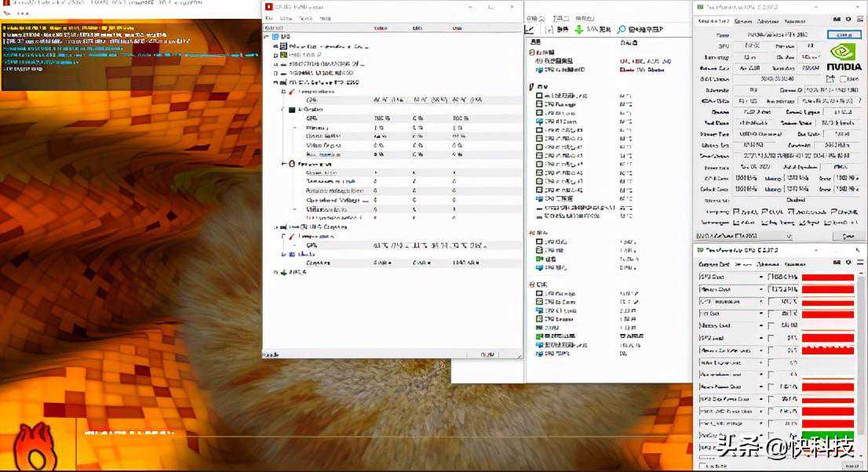Image resolution: width=868 pixels, height=472 pixels.
Task: Click the HWMonitor red title bar icon
Action: pyautogui.click(x=268, y=7)
